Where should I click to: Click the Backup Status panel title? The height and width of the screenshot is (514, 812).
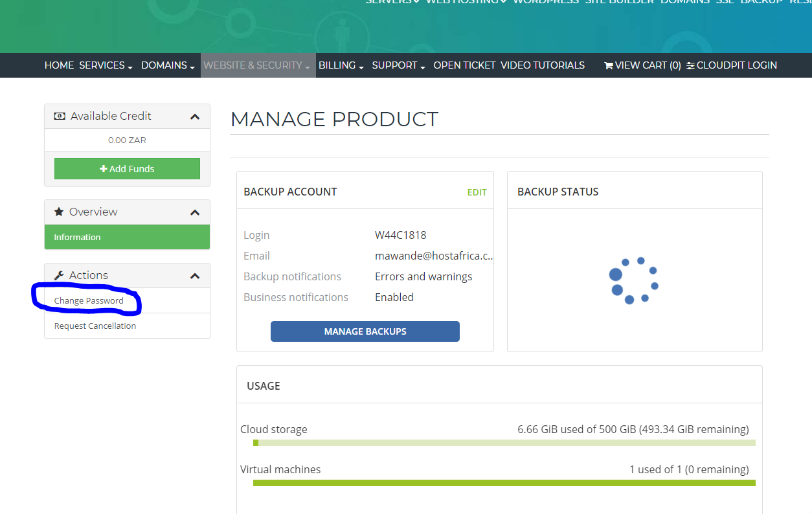pyautogui.click(x=558, y=192)
